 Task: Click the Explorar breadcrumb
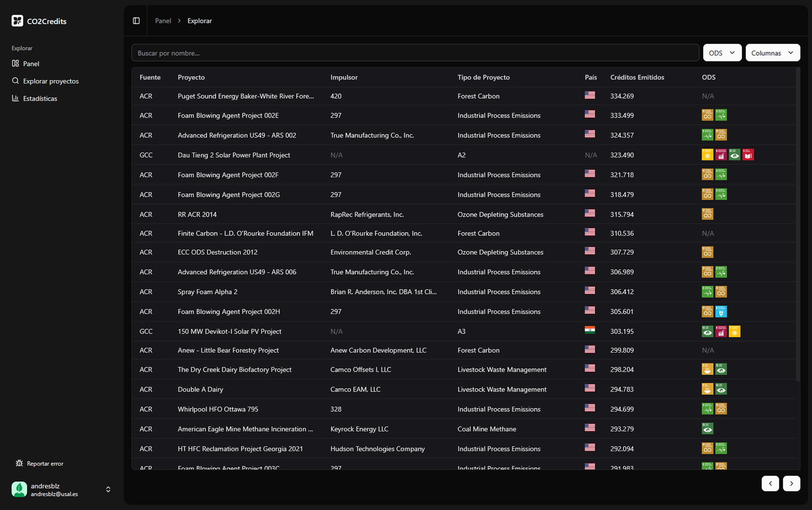(200, 21)
